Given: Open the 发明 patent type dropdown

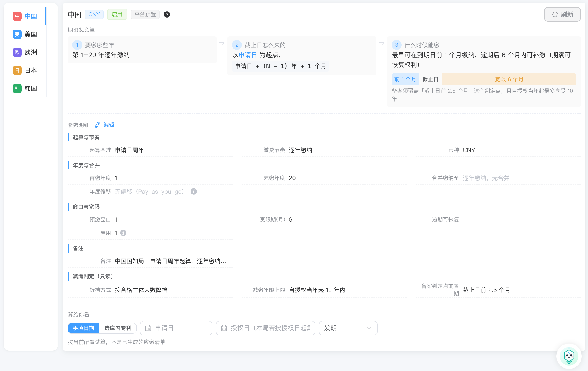Looking at the screenshot, I should coord(348,328).
